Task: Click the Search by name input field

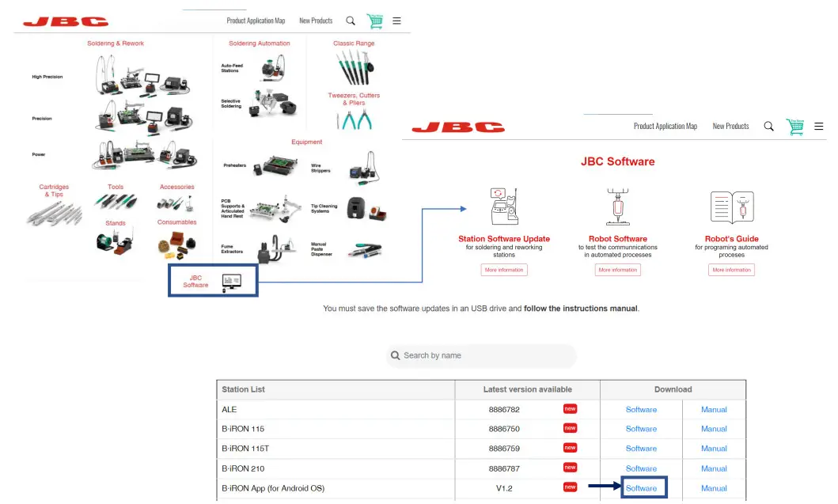Action: (x=481, y=355)
